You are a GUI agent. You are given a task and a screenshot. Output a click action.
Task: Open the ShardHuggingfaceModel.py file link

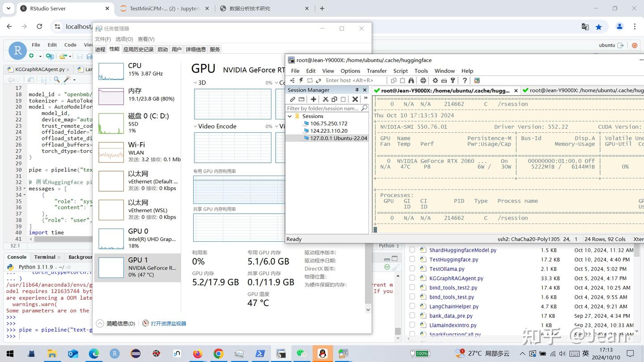(x=462, y=250)
